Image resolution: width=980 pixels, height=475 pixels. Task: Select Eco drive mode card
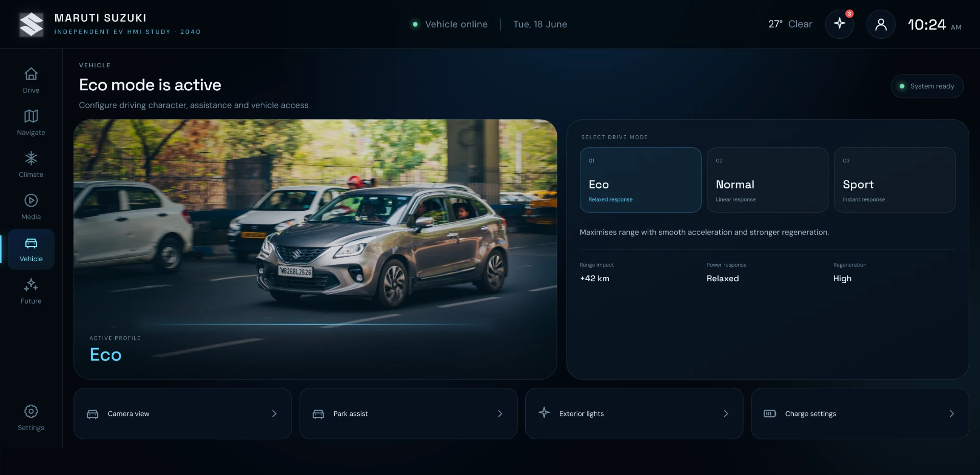point(641,180)
